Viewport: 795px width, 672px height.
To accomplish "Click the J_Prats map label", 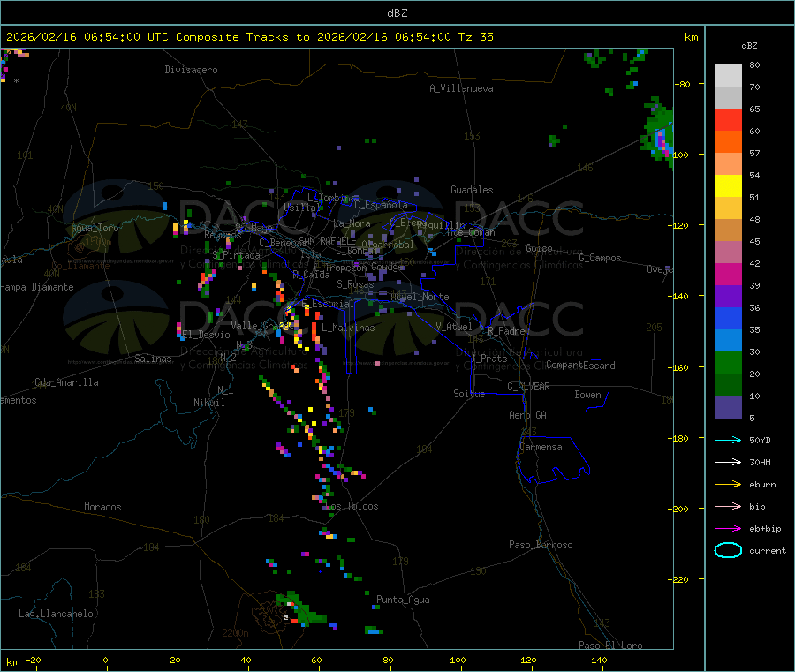I will pyautogui.click(x=488, y=359).
